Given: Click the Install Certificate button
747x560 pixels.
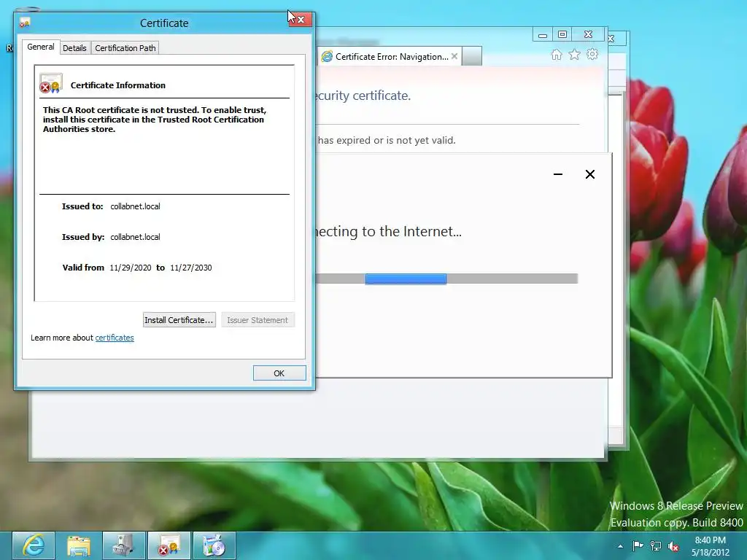Looking at the screenshot, I should pyautogui.click(x=179, y=320).
